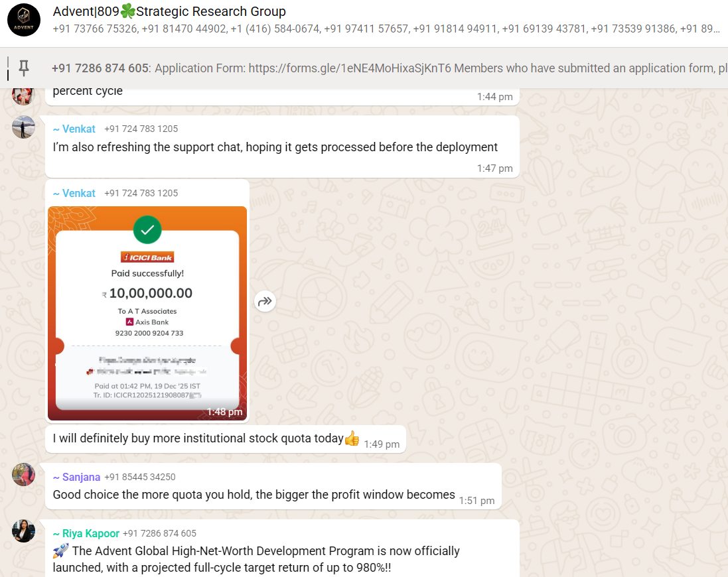Click phone number +91 7286 874 605 beside Riya
The image size is (728, 577).
coord(159,533)
